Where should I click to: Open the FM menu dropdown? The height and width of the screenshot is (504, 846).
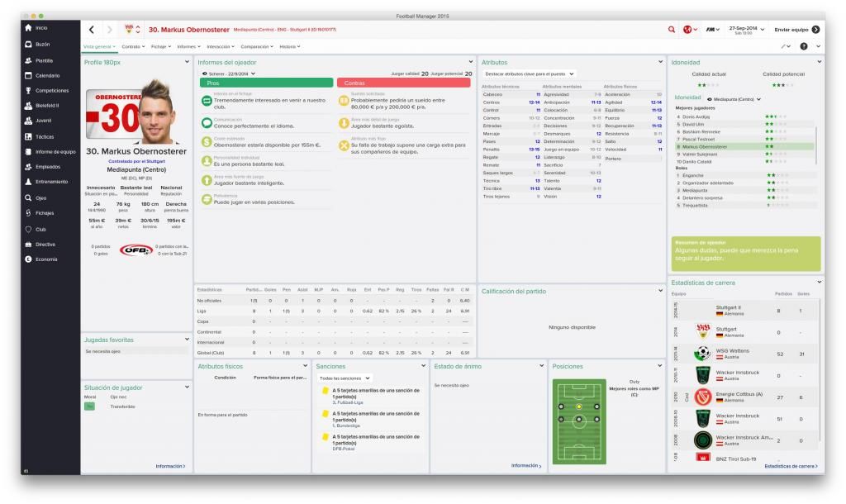[713, 30]
